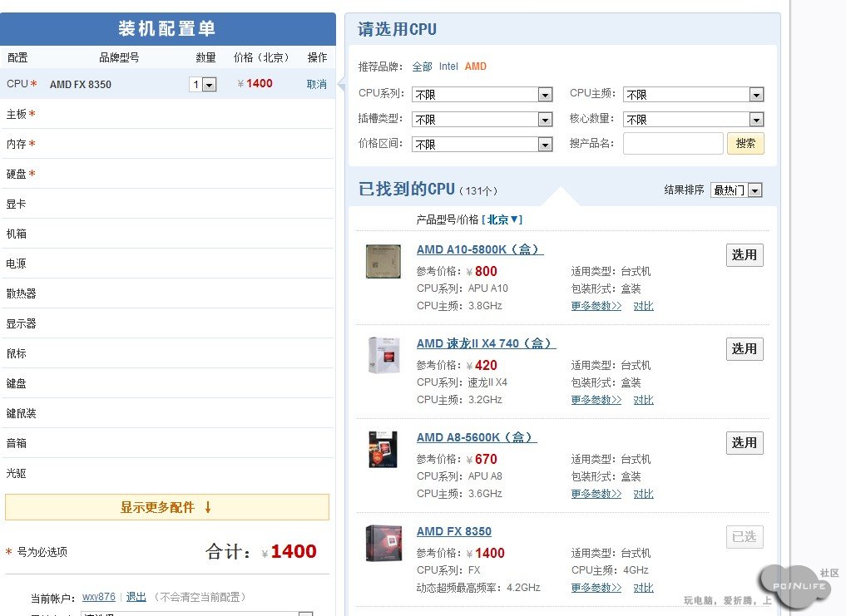The image size is (846, 616).
Task: Click 对比 for AMD 速龙II X4 740
Action: point(643,400)
